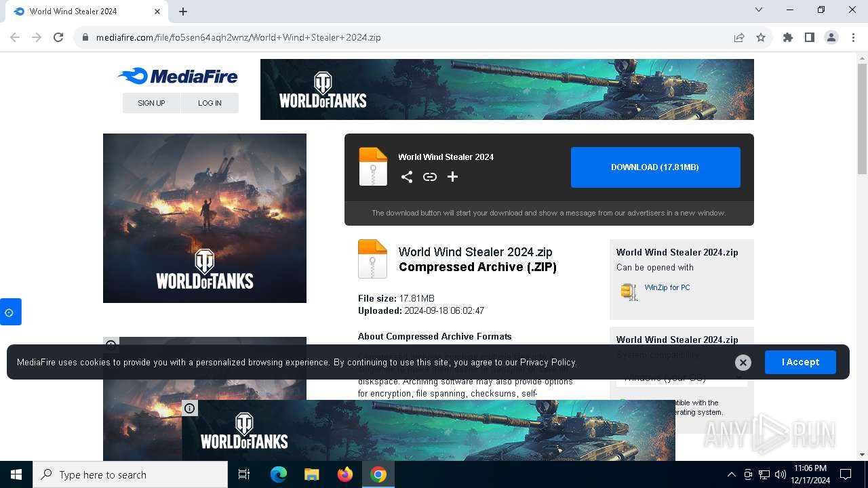Viewport: 868px width, 488px height.
Task: Open Task View on taskbar
Action: click(x=244, y=474)
